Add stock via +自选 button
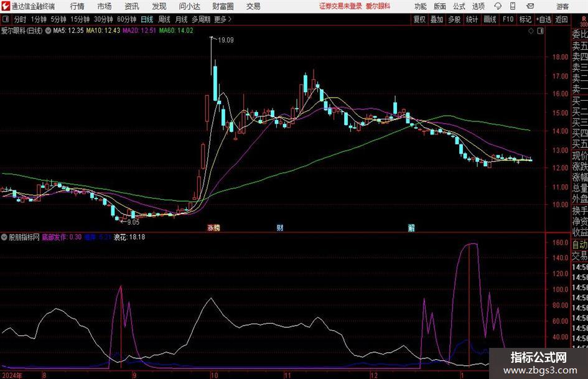The image size is (588, 379). coord(544,19)
